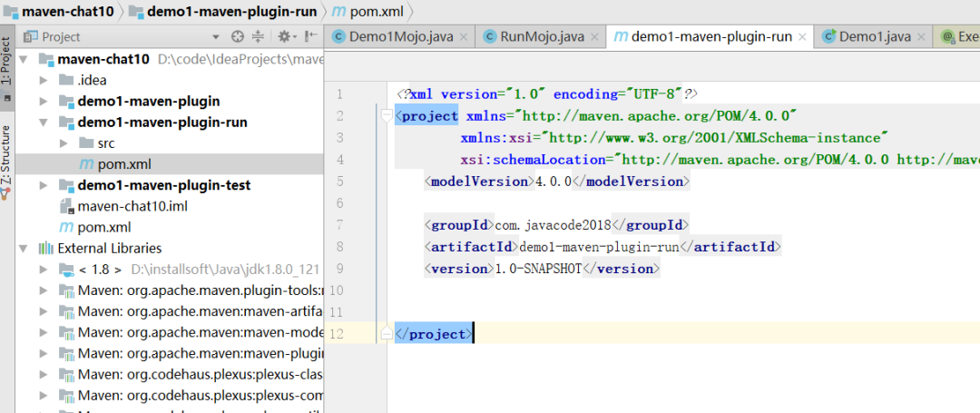
Task: Select Maven: org.apache.maven:maven-plugi row
Action: pos(169,354)
